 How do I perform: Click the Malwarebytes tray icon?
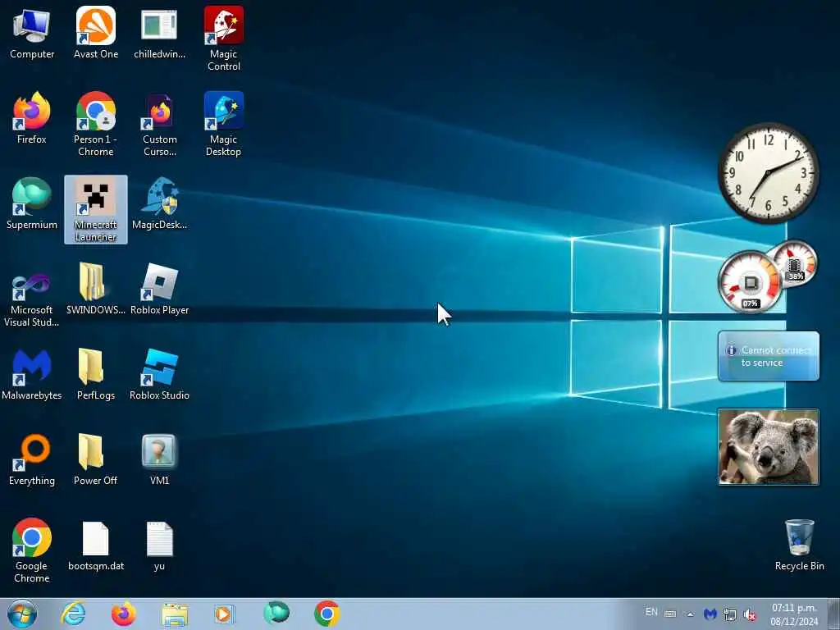pyautogui.click(x=710, y=614)
